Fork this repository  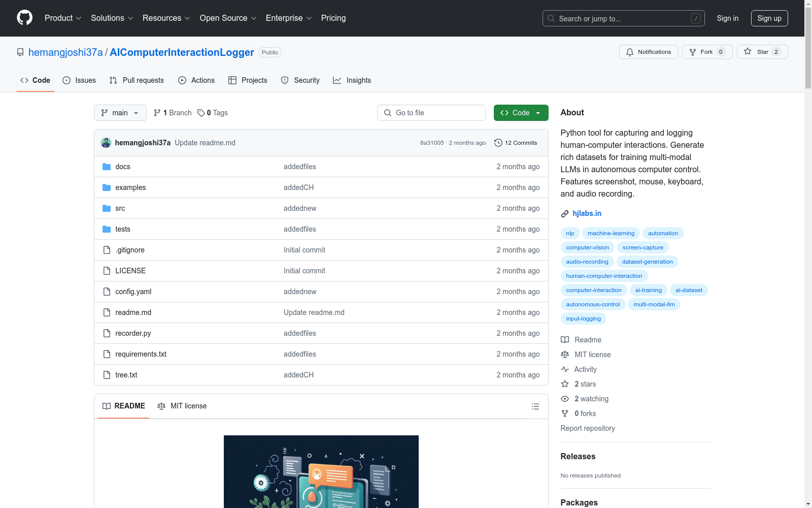point(707,52)
